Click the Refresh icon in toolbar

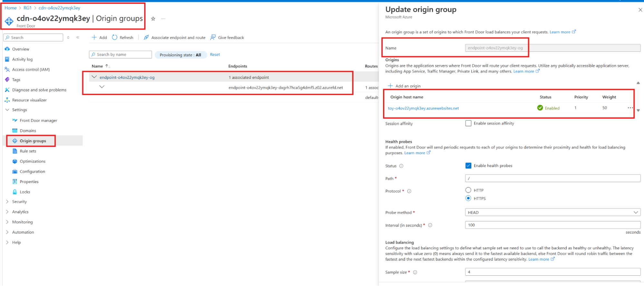click(x=115, y=37)
